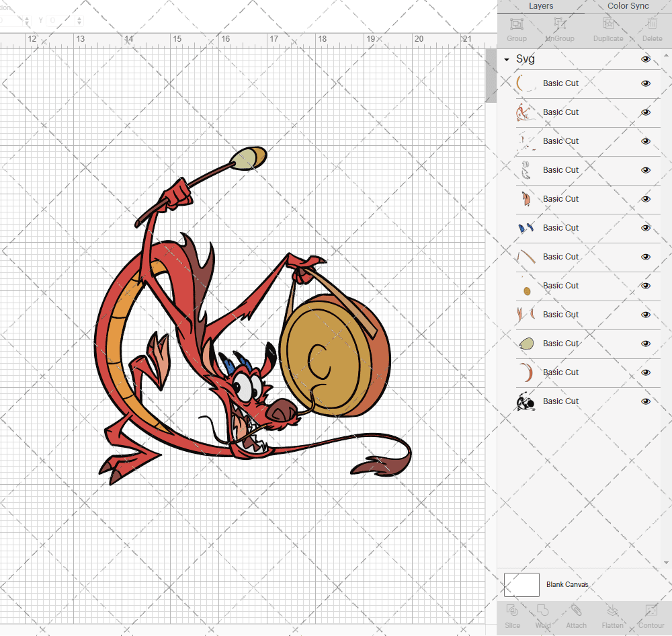Hide the entire Svg group
The width and height of the screenshot is (672, 636).
coord(645,59)
